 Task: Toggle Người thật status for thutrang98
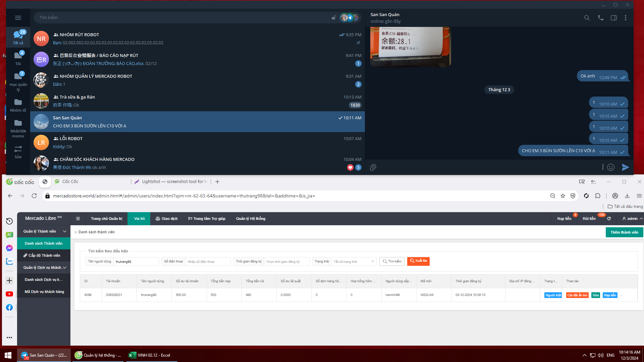coord(553,295)
